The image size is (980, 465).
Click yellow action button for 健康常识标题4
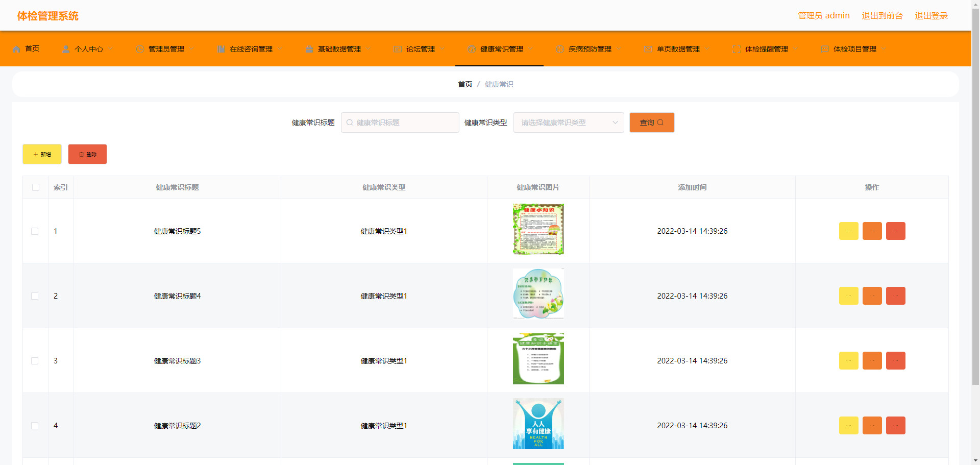click(849, 296)
